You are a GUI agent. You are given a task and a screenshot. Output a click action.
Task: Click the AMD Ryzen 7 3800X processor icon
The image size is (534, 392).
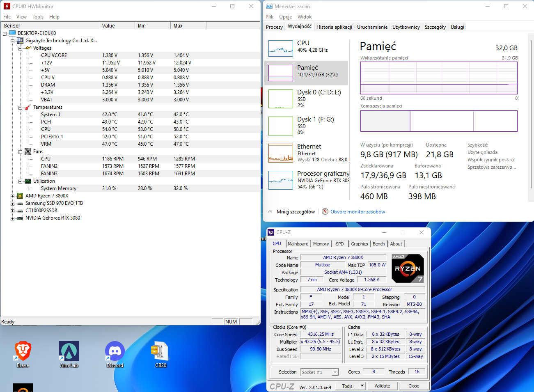[20, 196]
